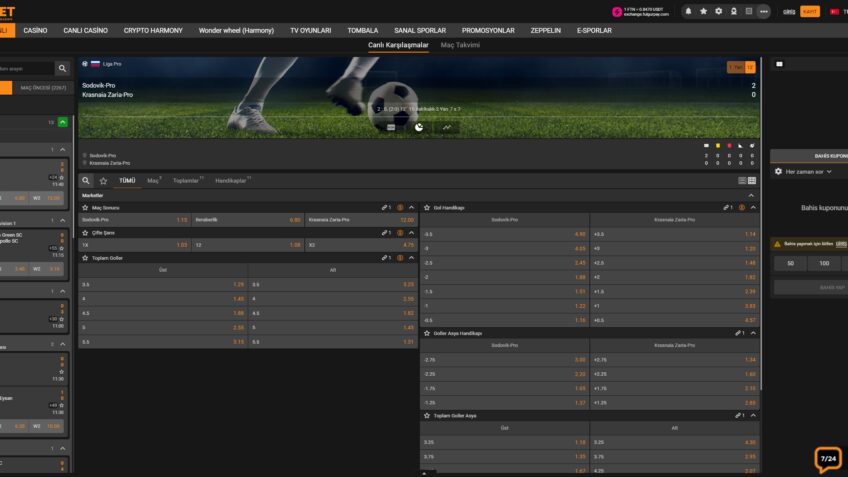The width and height of the screenshot is (848, 477).
Task: Select the 100 stake amount button
Action: [x=824, y=264]
